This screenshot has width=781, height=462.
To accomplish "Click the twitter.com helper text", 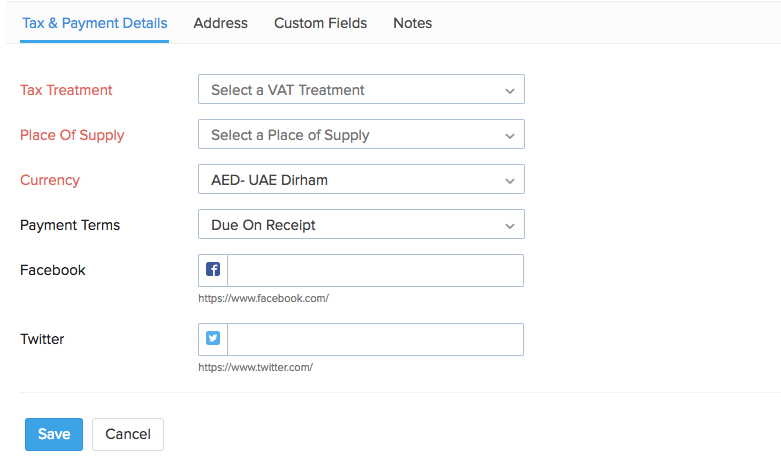I will point(255,367).
